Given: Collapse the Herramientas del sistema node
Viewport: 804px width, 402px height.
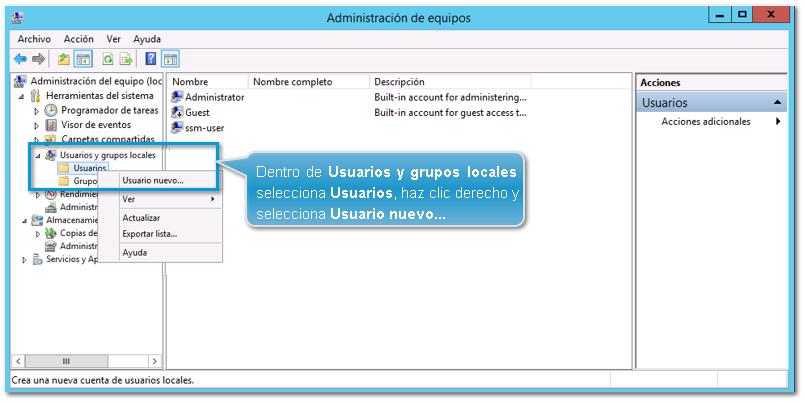Looking at the screenshot, I should coord(22,96).
